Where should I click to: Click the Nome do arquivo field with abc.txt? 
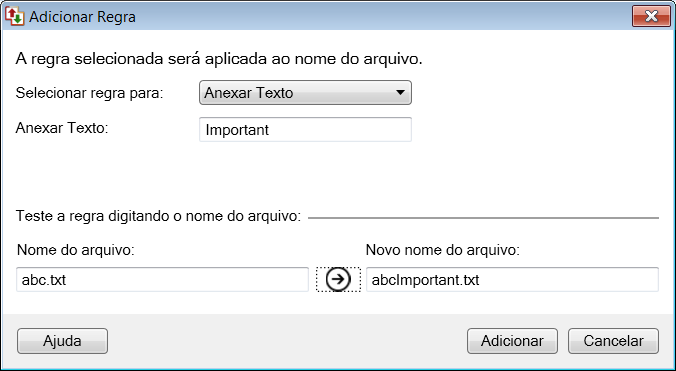point(163,280)
